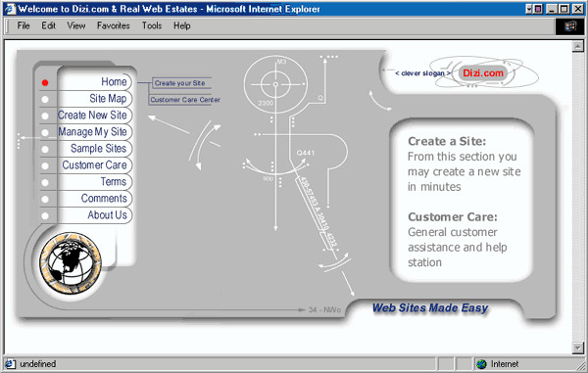Open the Terms page

pyautogui.click(x=114, y=182)
